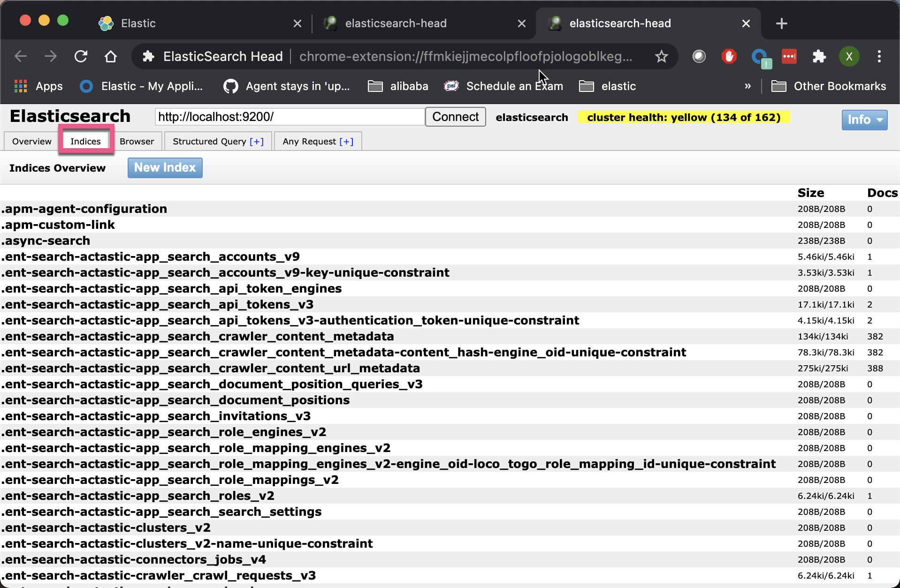Reload the page with the refresh icon

(x=81, y=56)
